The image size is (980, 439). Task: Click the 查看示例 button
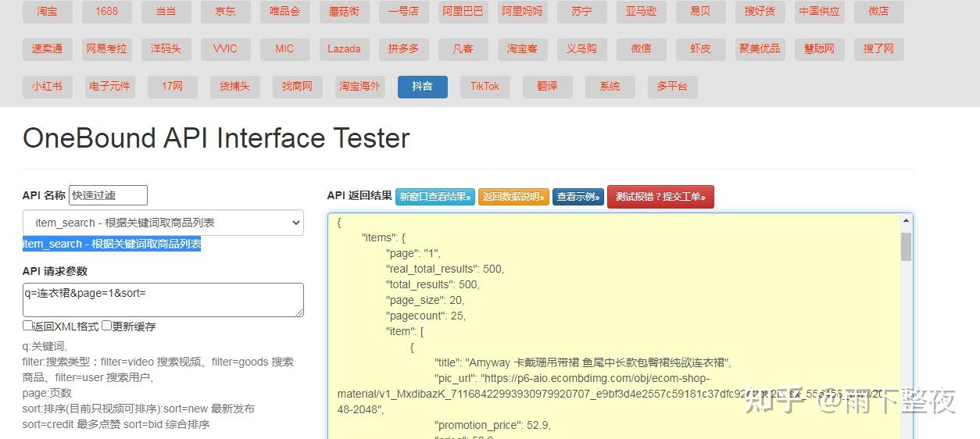pyautogui.click(x=578, y=197)
